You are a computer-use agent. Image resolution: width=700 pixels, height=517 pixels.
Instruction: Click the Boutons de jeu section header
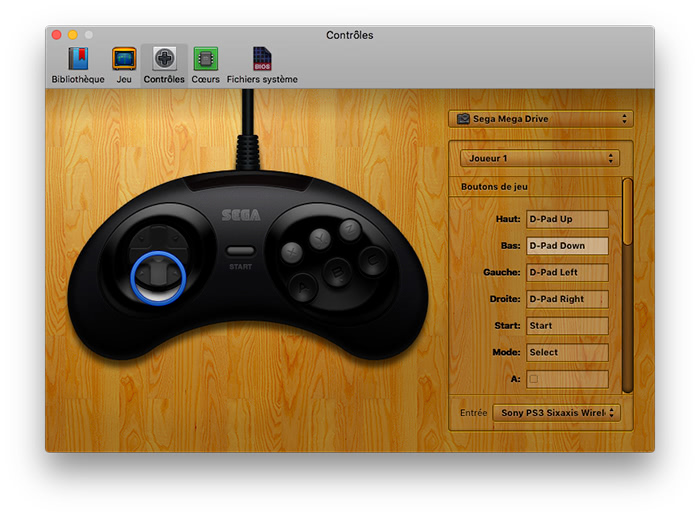point(494,187)
